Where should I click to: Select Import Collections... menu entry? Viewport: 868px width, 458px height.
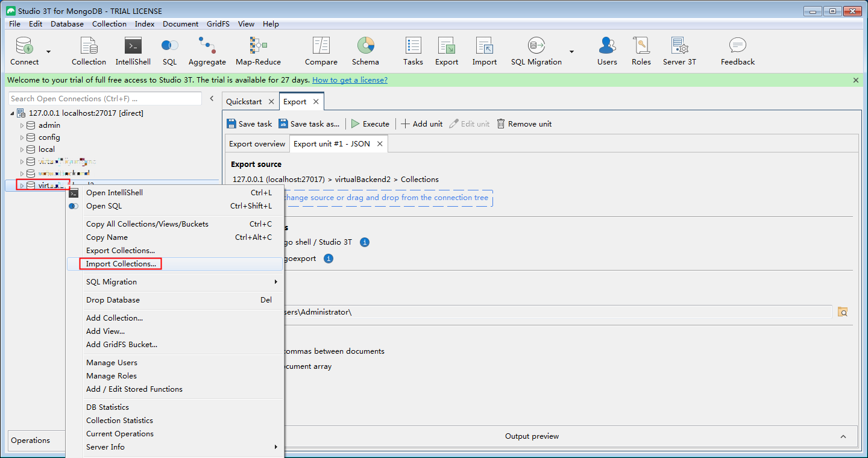(x=175, y=264)
